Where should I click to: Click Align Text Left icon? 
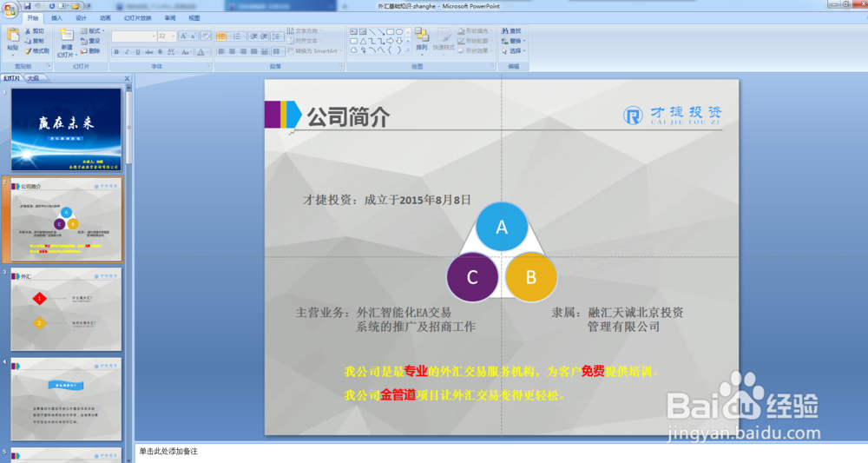(221, 51)
